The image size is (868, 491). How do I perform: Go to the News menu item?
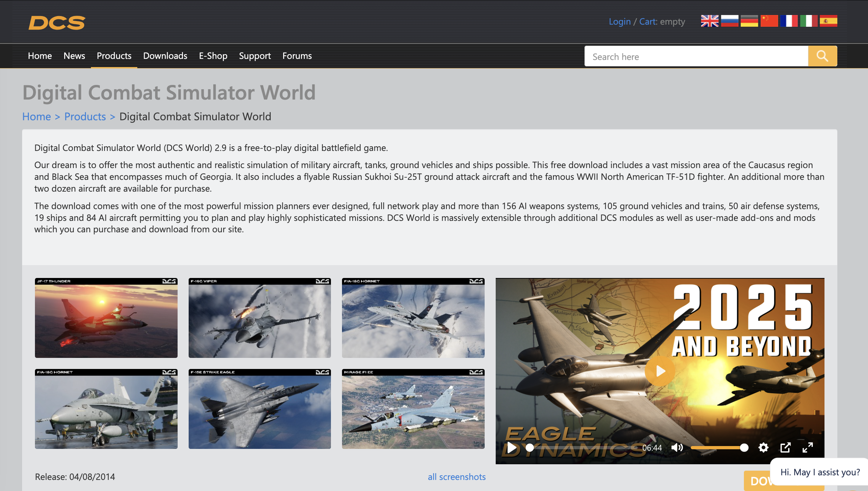74,56
